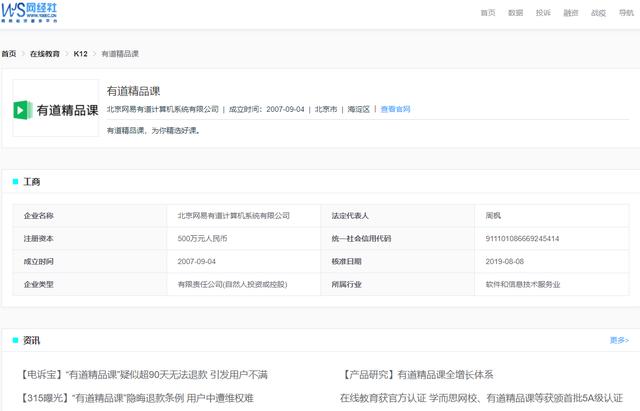The width and height of the screenshot is (640, 411).
Task: Open the 首页 navigation menu item
Action: (x=488, y=13)
